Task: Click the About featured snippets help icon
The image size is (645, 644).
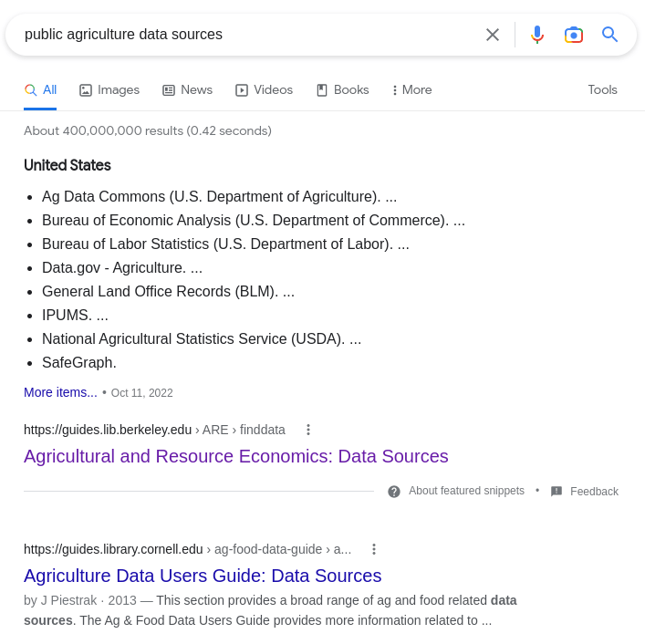Action: point(394,492)
